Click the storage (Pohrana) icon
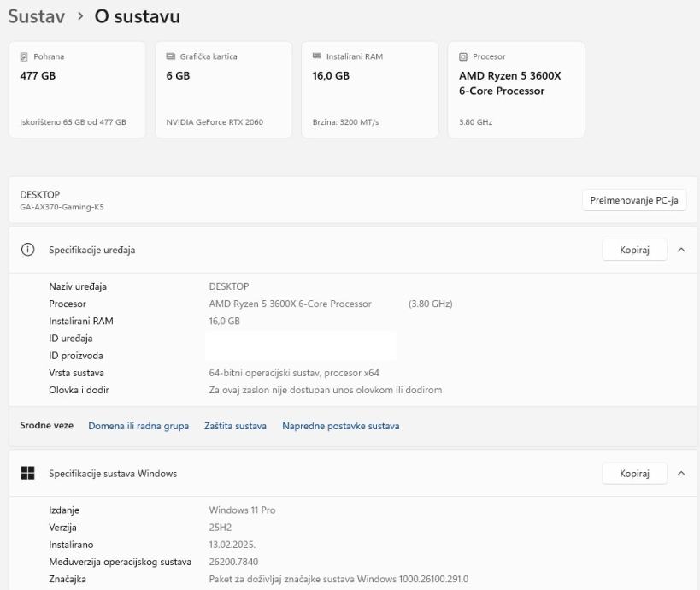Screen dimensions: 700x590 24,57
